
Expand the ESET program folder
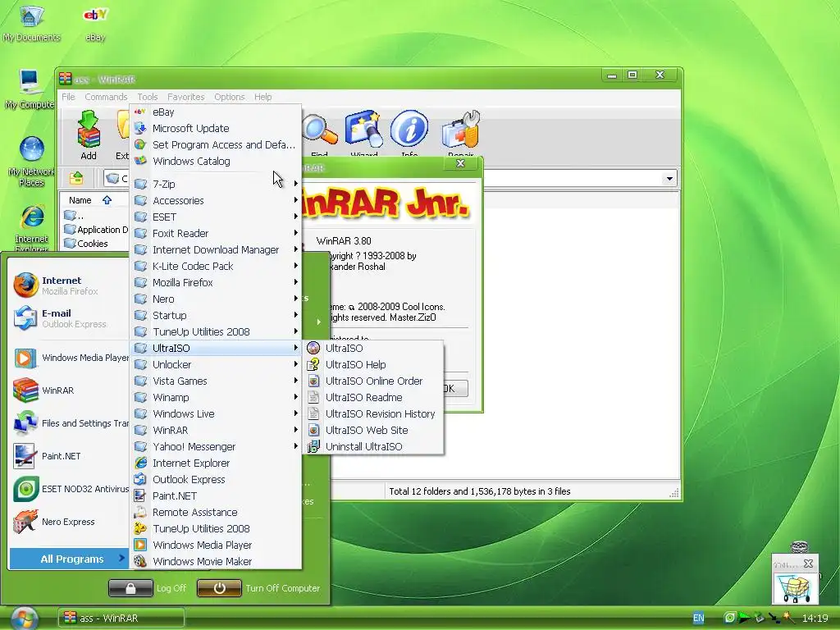pyautogui.click(x=216, y=217)
